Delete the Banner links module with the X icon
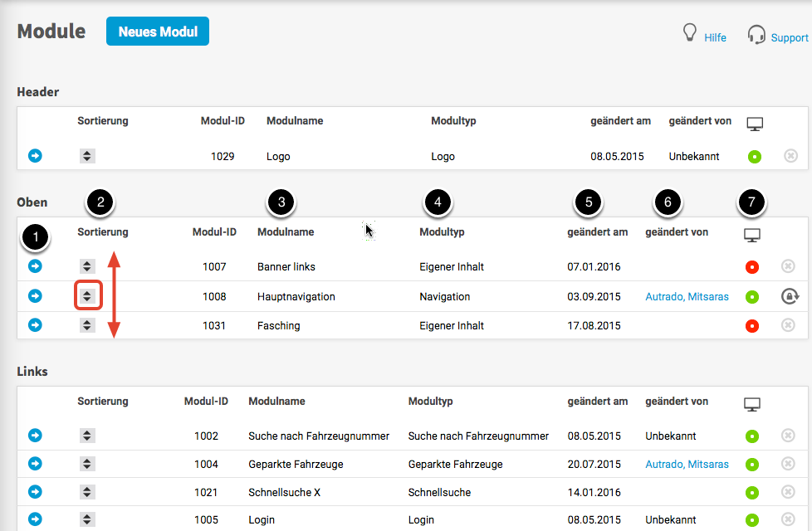 (789, 266)
